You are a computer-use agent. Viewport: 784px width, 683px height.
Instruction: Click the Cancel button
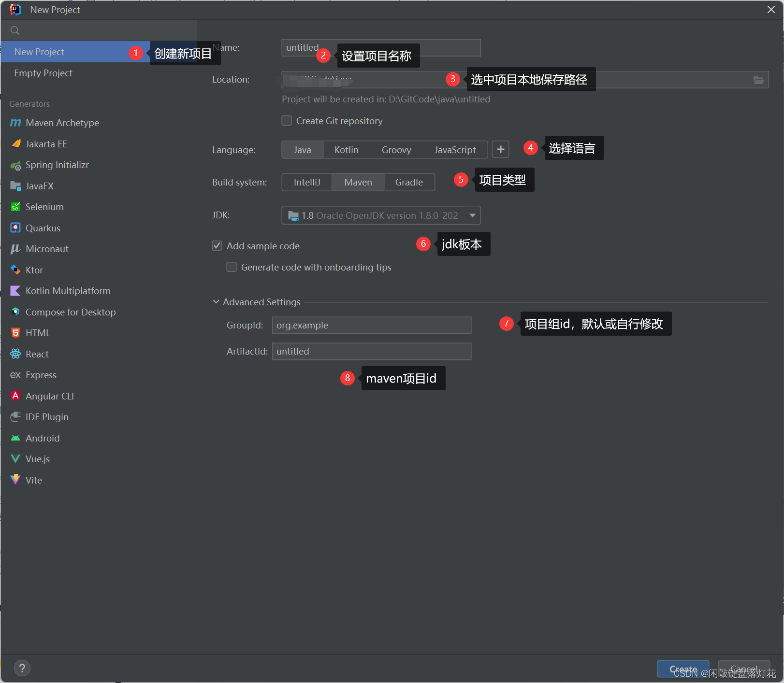coord(744,669)
